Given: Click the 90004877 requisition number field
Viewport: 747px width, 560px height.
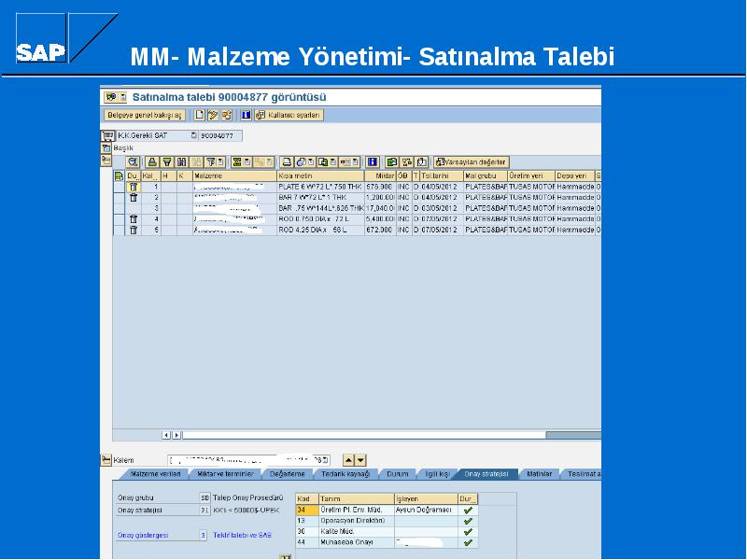Looking at the screenshot, I should pyautogui.click(x=220, y=135).
